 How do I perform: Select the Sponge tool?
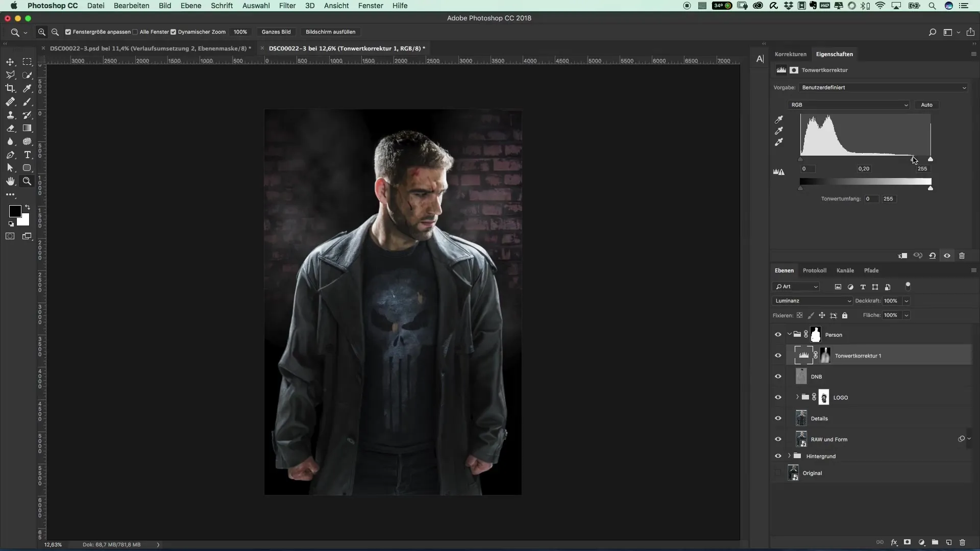pyautogui.click(x=27, y=141)
